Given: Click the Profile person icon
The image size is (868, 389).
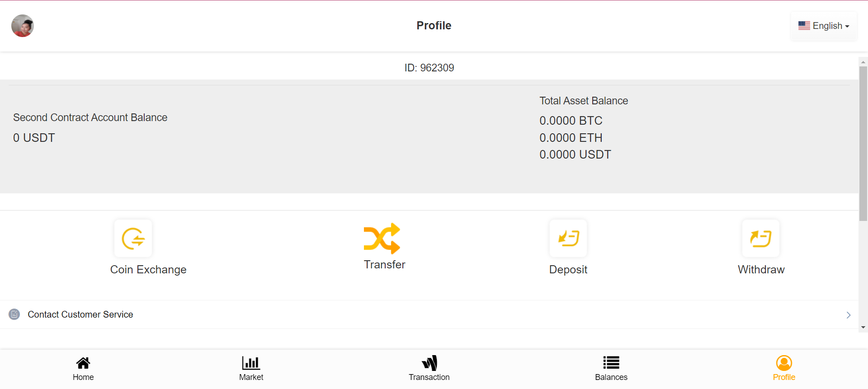Looking at the screenshot, I should pyautogui.click(x=784, y=363).
